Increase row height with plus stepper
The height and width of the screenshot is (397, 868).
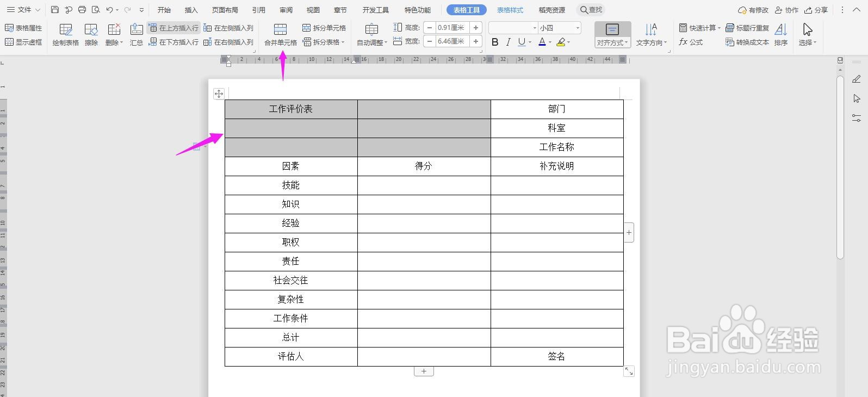476,28
